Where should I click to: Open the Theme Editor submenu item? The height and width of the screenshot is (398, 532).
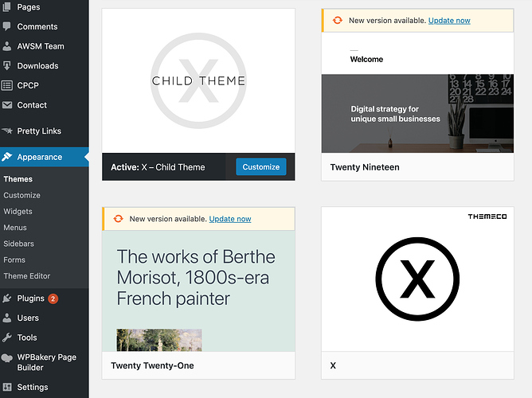(27, 276)
